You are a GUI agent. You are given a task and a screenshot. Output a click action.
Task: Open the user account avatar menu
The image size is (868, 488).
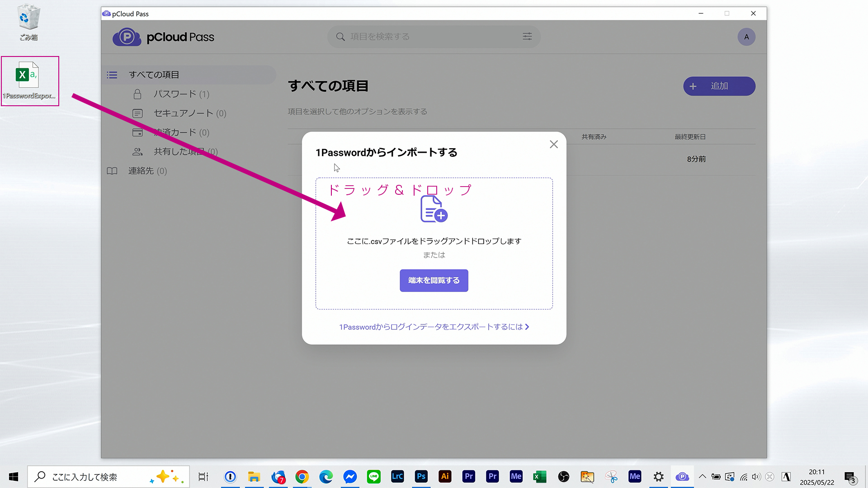pyautogui.click(x=746, y=37)
